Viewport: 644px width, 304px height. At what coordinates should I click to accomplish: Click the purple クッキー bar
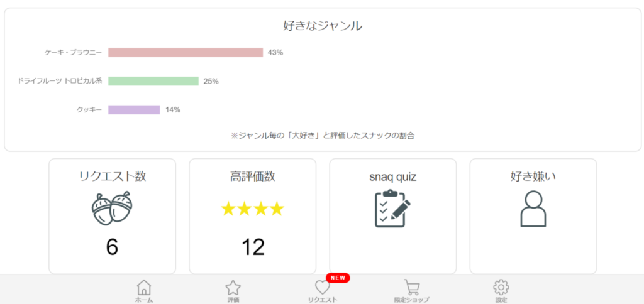click(x=134, y=110)
